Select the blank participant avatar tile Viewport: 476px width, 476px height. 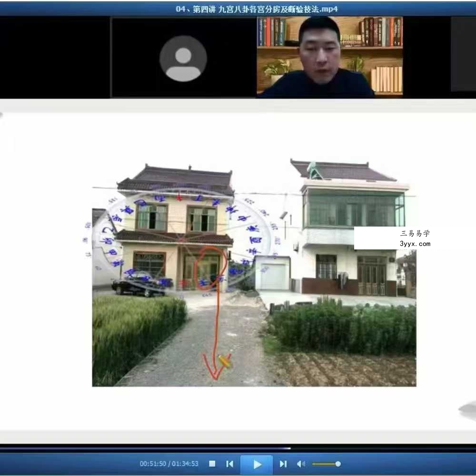click(183, 58)
